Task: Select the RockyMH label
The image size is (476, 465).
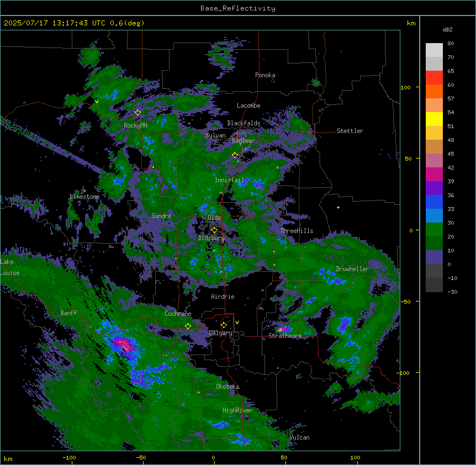Action: 135,125
